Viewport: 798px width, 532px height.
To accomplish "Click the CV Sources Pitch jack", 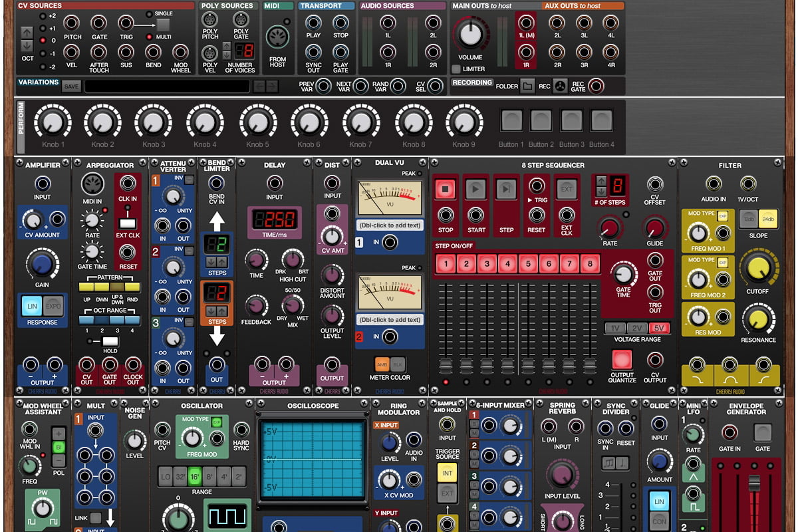I will tap(71, 23).
